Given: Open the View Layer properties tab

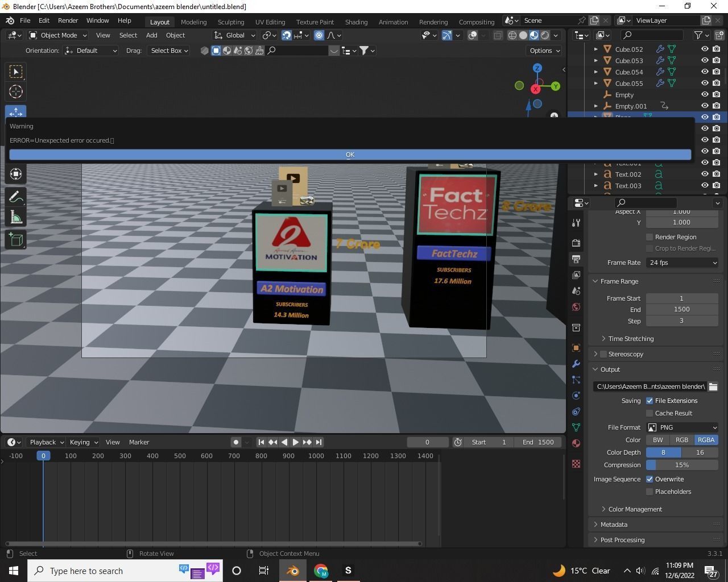Looking at the screenshot, I should (576, 275).
